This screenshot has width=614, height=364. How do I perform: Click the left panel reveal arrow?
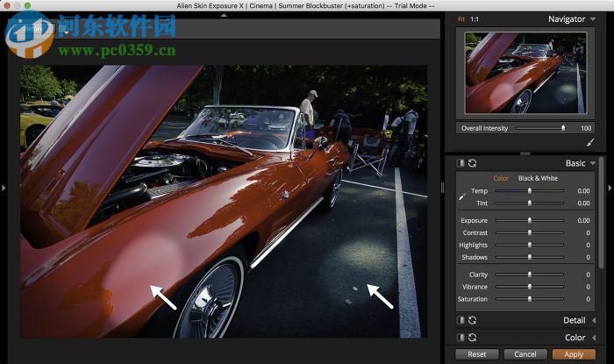click(x=4, y=187)
